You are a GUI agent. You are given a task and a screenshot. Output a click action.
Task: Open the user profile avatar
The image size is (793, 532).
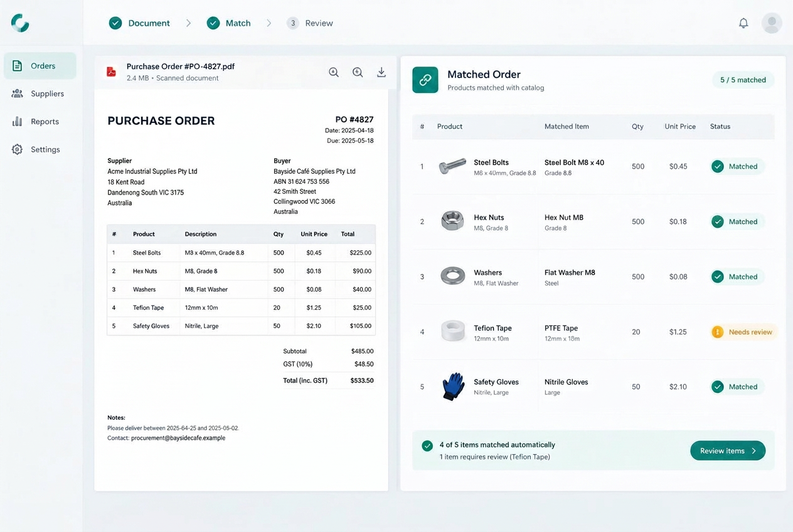(x=772, y=23)
